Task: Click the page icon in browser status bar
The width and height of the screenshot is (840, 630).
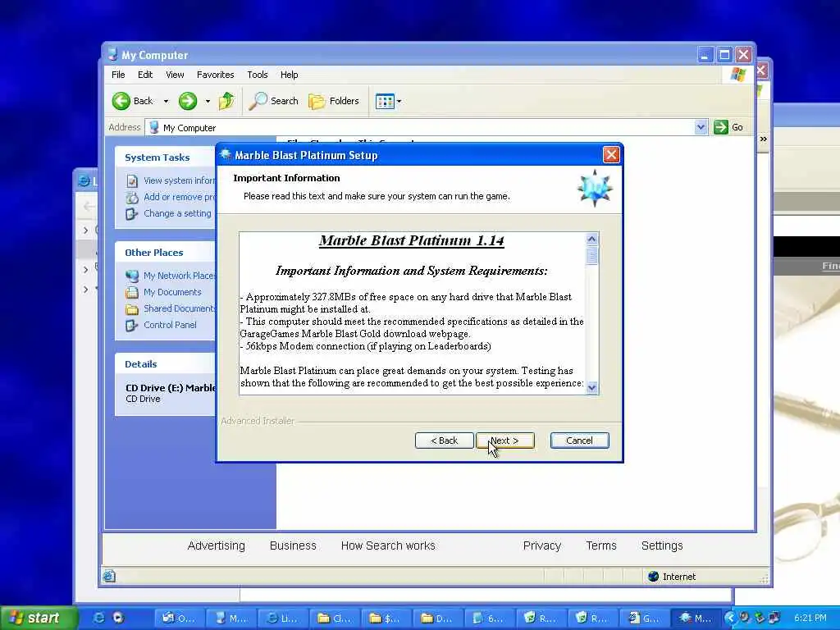Action: pos(109,576)
